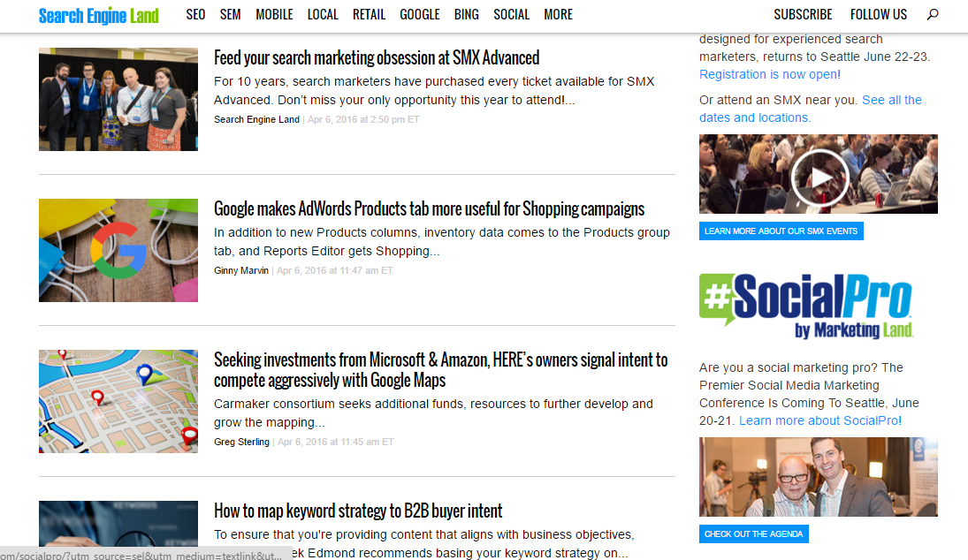Click the Search Engine Land logo
968x560 pixels.
click(x=98, y=15)
